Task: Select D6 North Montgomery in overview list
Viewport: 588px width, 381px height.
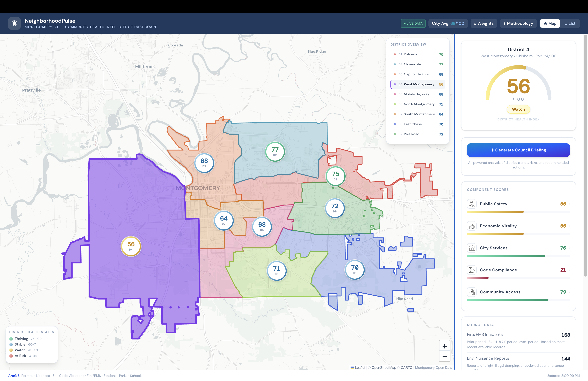Action: pyautogui.click(x=418, y=104)
